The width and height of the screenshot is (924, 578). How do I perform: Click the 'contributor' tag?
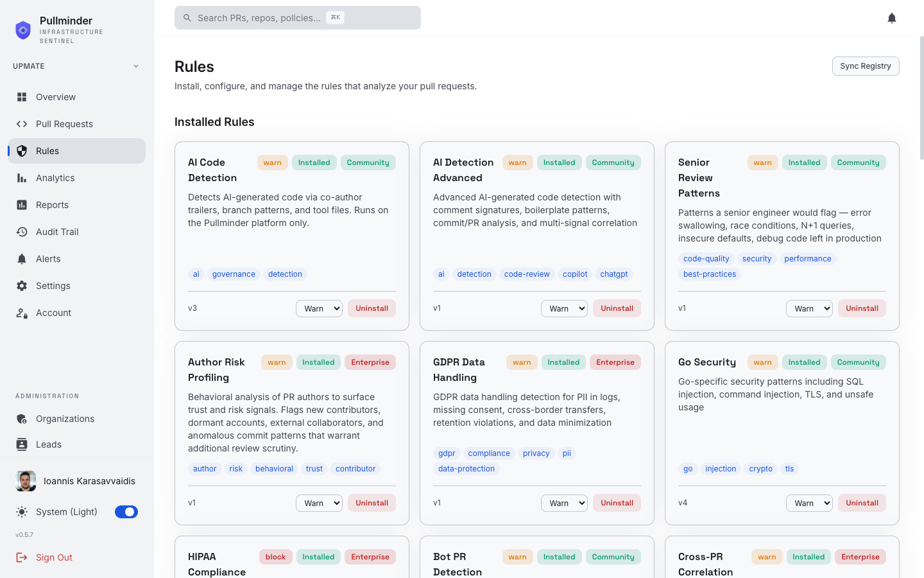pyautogui.click(x=355, y=469)
